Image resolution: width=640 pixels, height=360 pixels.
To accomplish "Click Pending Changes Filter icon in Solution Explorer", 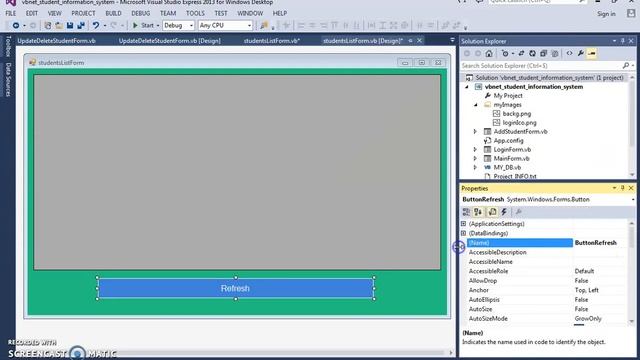I will pos(505,53).
